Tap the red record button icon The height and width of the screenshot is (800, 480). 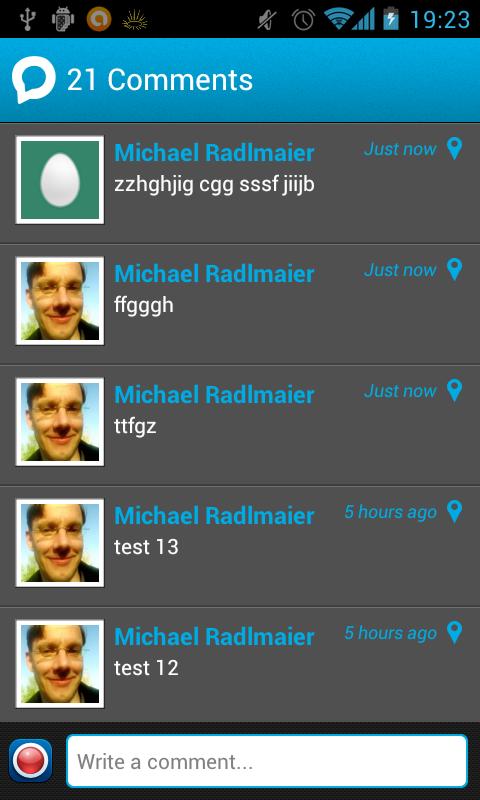point(31,761)
